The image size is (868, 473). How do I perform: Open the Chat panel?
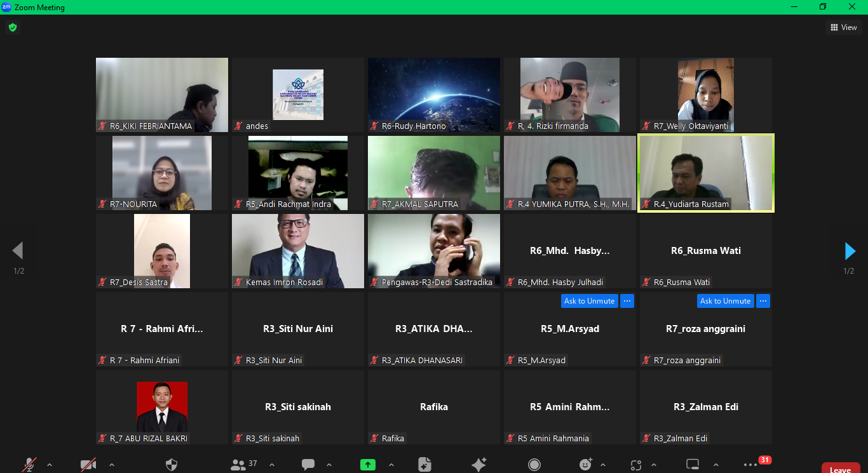pyautogui.click(x=308, y=465)
